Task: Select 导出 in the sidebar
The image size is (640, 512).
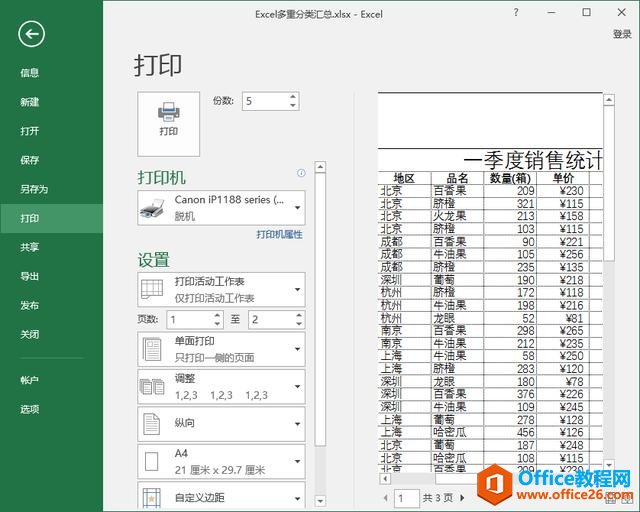Action: point(51,276)
